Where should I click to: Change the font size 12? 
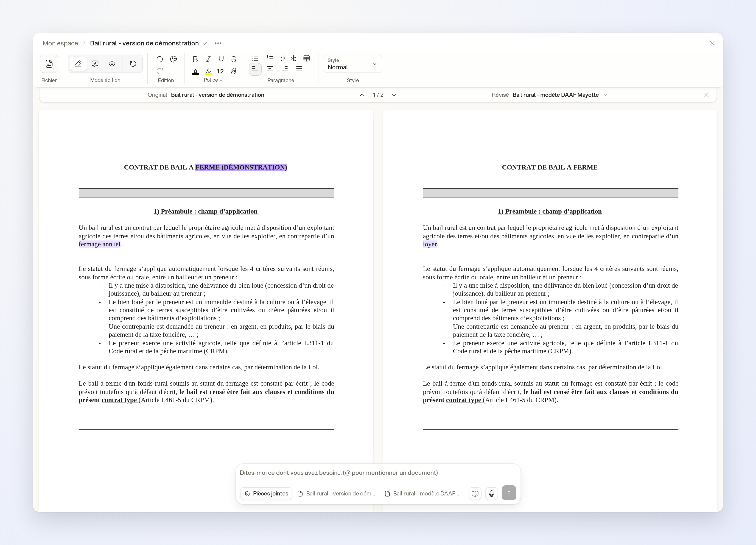tap(220, 71)
